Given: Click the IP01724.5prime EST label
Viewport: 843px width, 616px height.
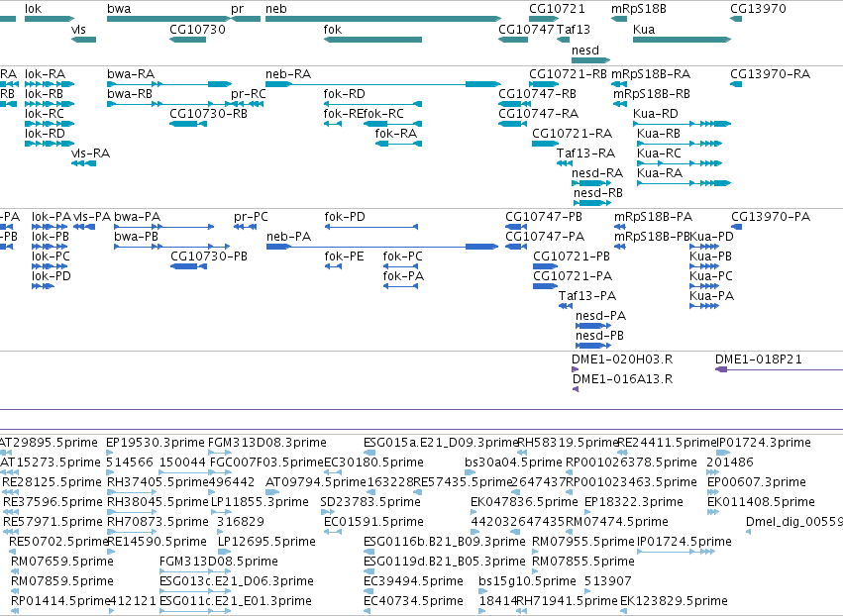Looking at the screenshot, I should click(x=684, y=542).
